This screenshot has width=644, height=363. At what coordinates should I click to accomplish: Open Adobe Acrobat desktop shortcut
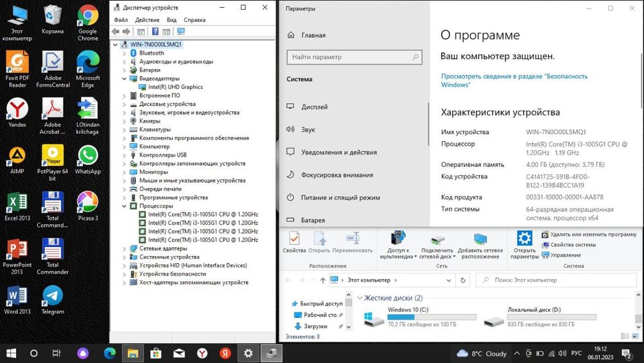click(53, 116)
